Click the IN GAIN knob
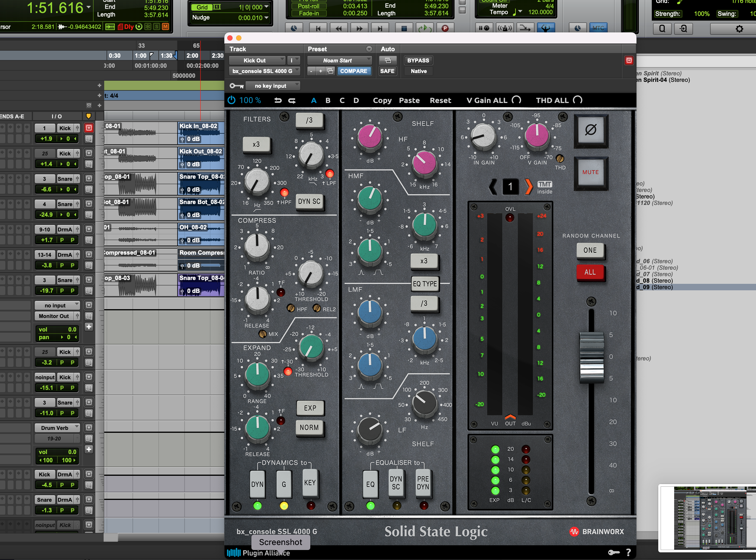 (483, 136)
